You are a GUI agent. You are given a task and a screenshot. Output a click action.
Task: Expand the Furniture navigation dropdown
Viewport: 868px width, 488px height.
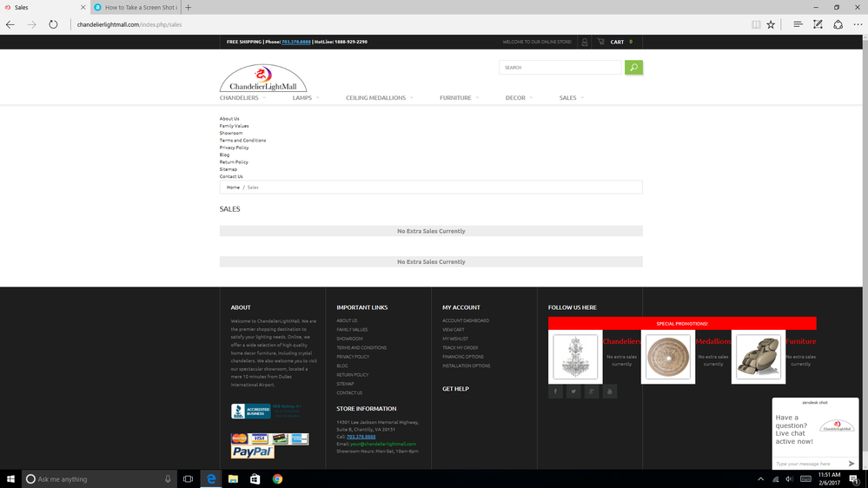point(459,98)
